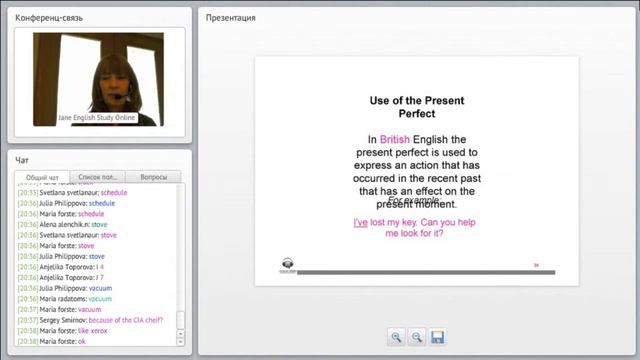
Task: Open the Вопросы tab
Action: click(x=153, y=177)
